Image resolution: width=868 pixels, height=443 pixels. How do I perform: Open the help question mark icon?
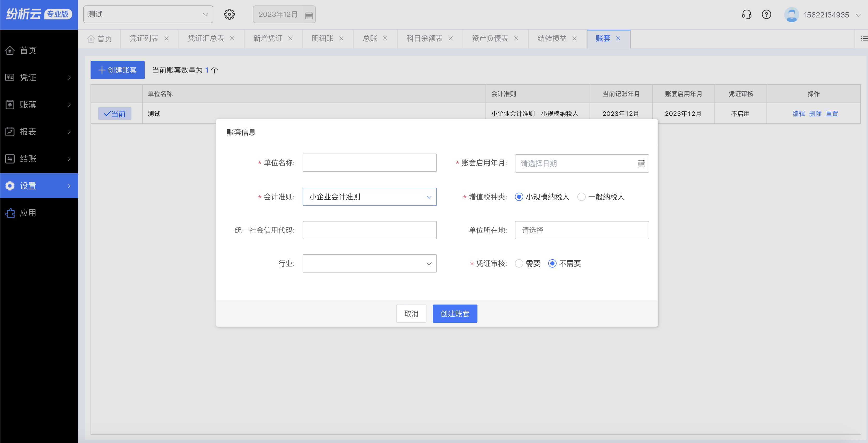pos(767,15)
